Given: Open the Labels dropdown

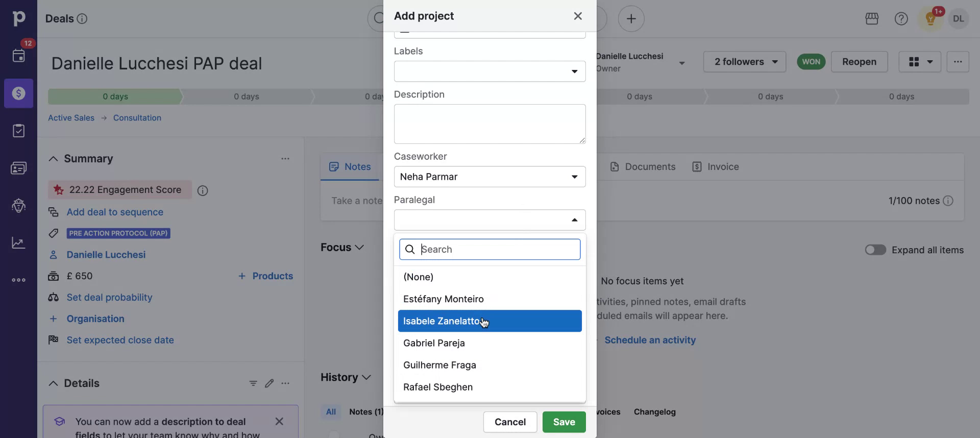Looking at the screenshot, I should [x=489, y=71].
